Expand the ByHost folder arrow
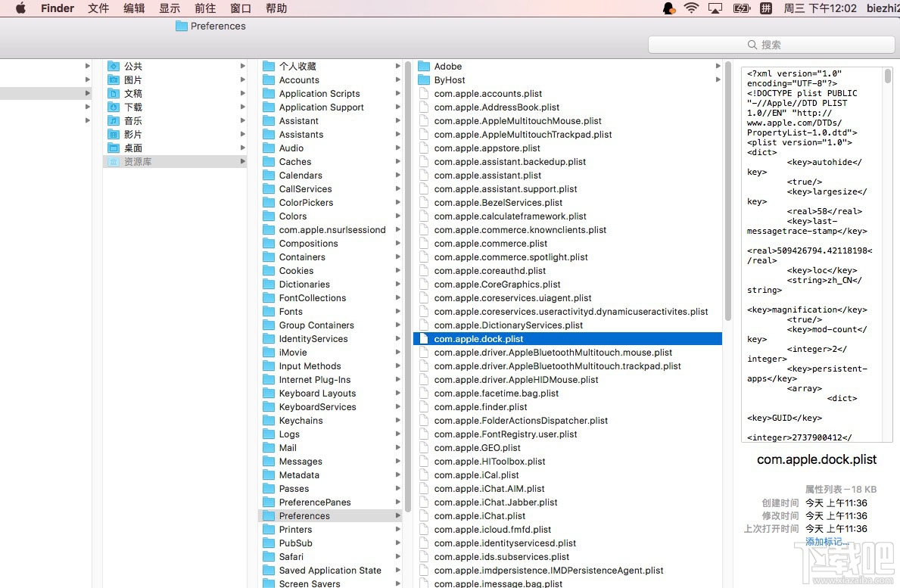This screenshot has width=900, height=588. pyautogui.click(x=718, y=79)
